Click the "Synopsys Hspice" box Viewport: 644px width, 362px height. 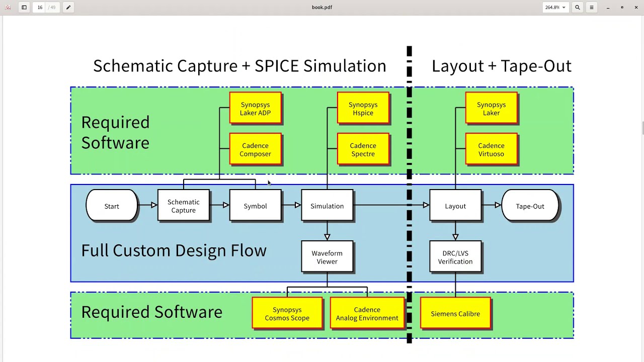[363, 108]
